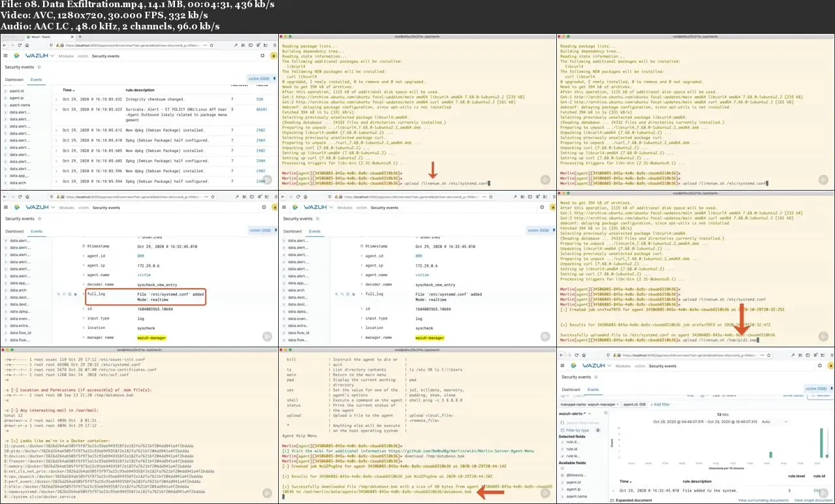Open a new browser tab with the plus icon in event list view

click(x=80, y=37)
